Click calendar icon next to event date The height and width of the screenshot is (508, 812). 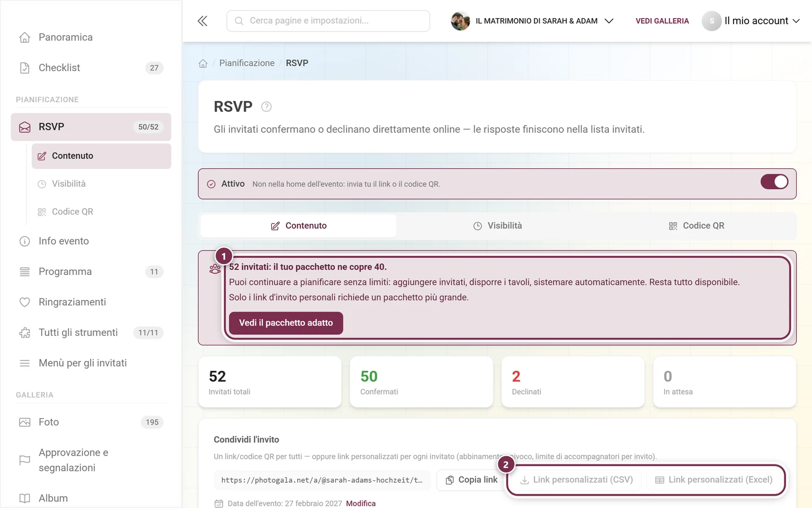click(x=219, y=503)
